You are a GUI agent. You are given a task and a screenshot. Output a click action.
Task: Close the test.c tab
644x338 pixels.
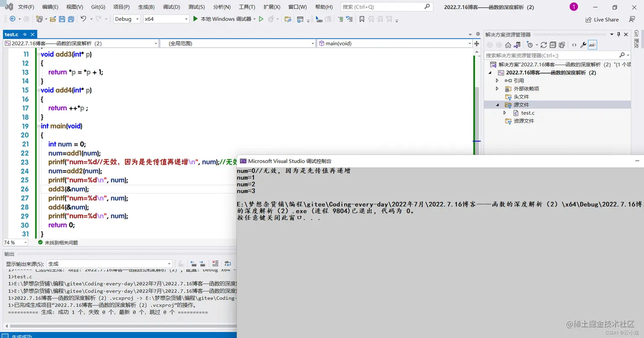32,34
